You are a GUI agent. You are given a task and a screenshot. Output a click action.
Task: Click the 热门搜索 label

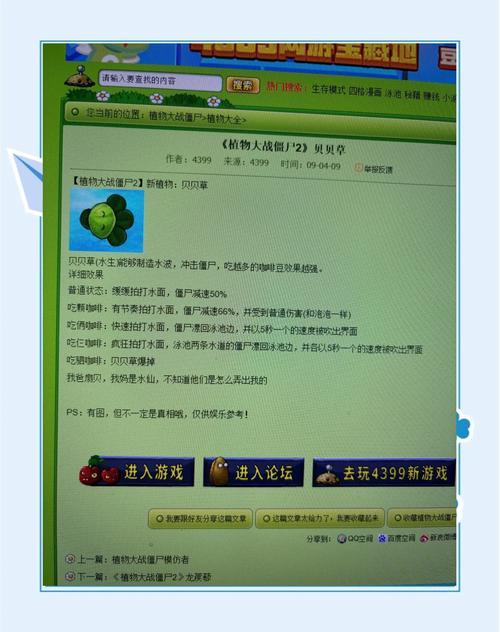pos(285,87)
